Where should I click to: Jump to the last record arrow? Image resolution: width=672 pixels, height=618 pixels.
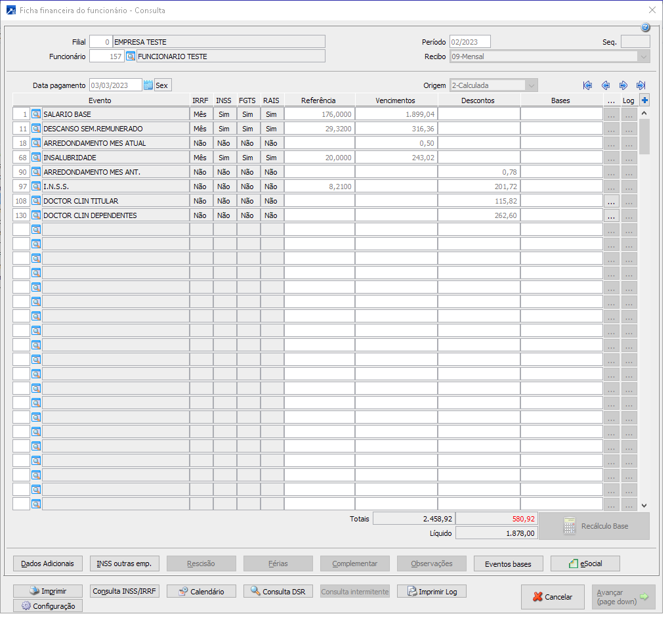click(x=641, y=85)
